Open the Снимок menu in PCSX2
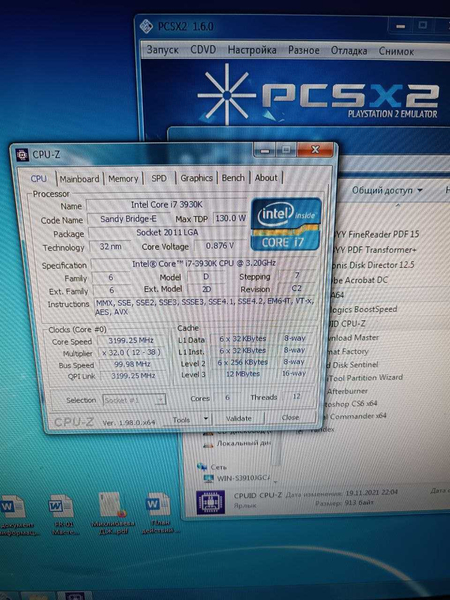The image size is (450, 600). [x=396, y=51]
